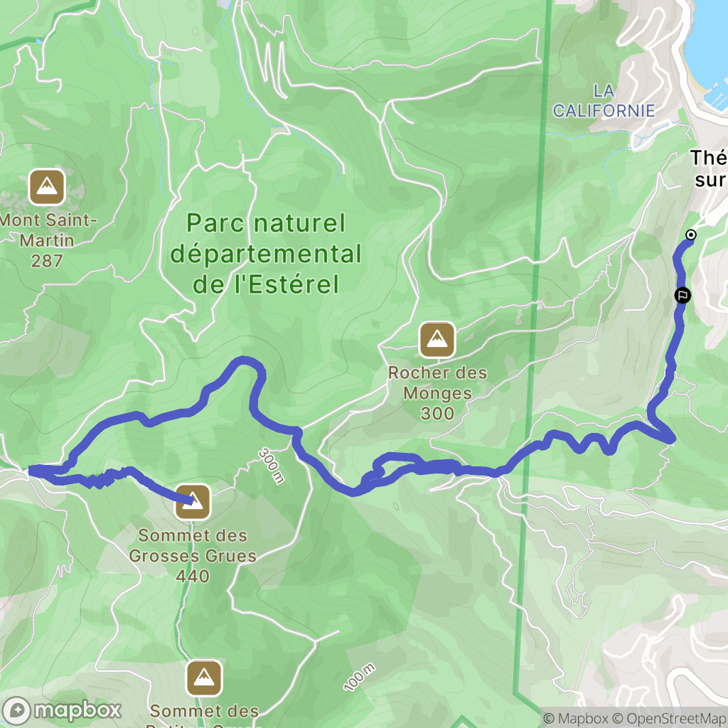Select the Sommet des Grosses Grues summit icon

(193, 502)
